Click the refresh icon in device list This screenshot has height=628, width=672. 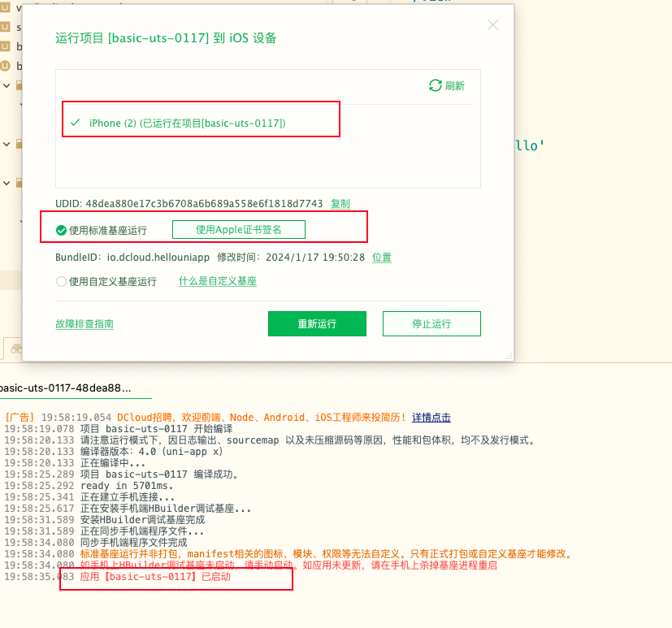pyautogui.click(x=436, y=85)
